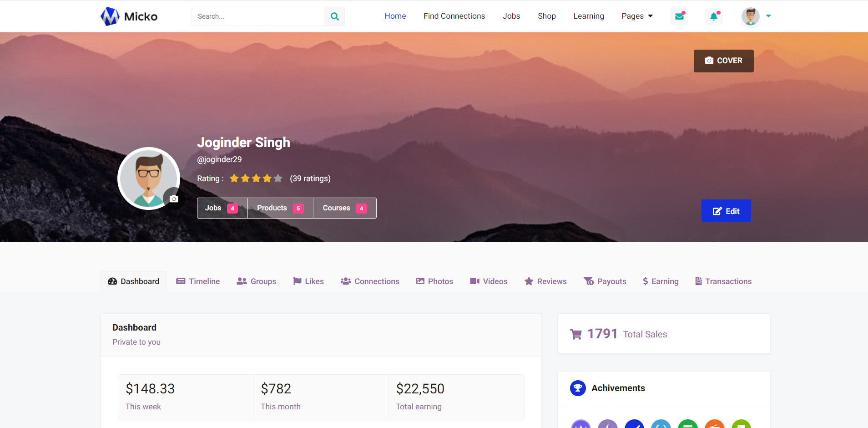Click the Achievements trophy icon
The width and height of the screenshot is (868, 428).
(578, 388)
